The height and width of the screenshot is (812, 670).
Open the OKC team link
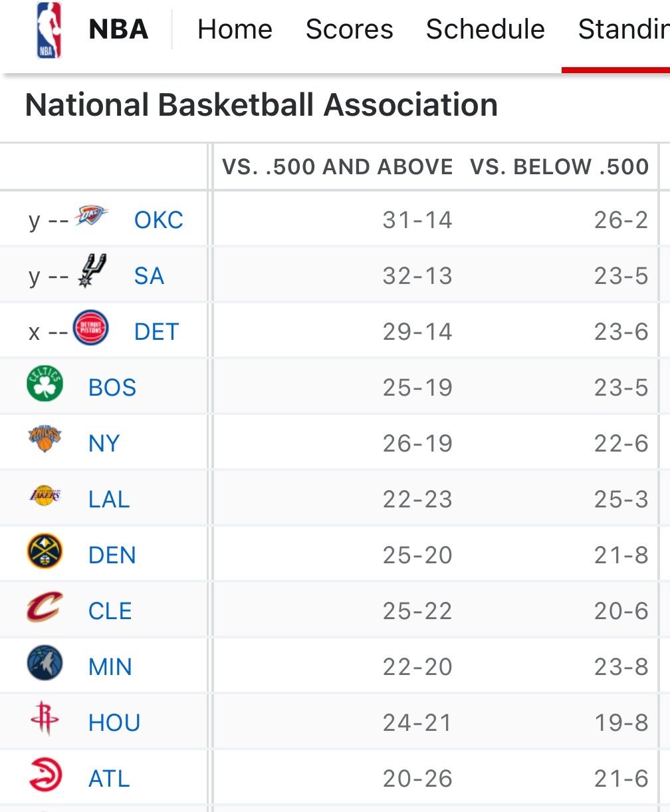[159, 220]
